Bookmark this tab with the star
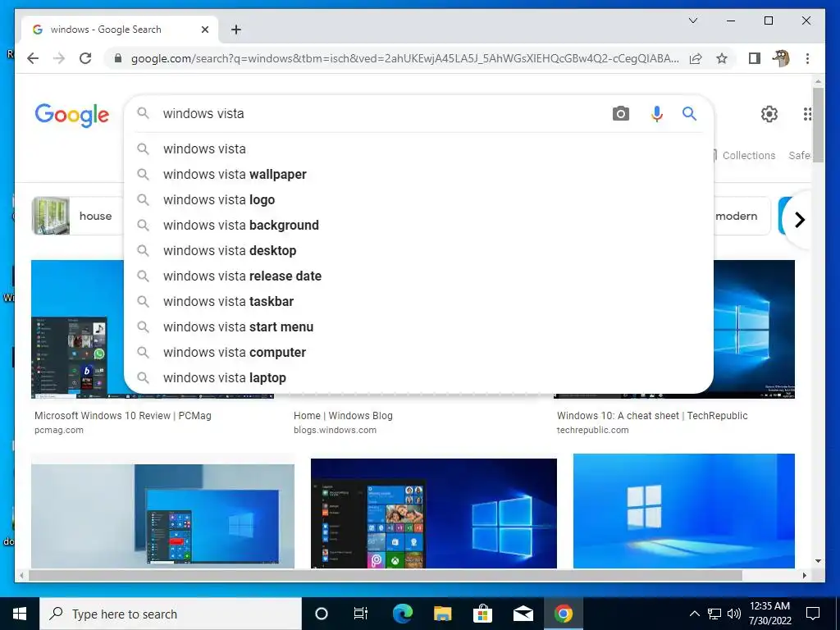 click(722, 58)
